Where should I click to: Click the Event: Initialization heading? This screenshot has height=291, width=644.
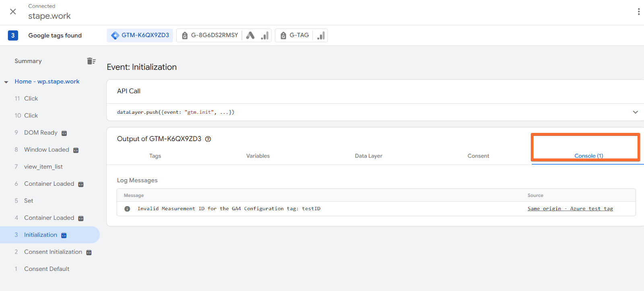[142, 67]
